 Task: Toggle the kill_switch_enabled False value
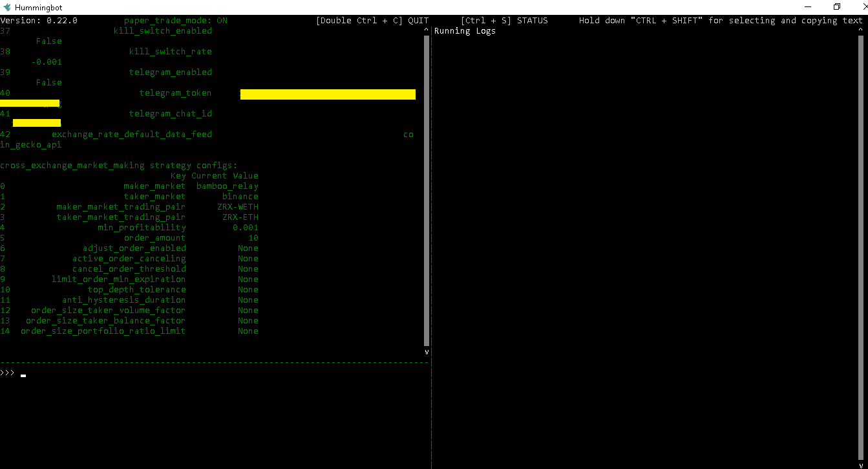(48, 41)
